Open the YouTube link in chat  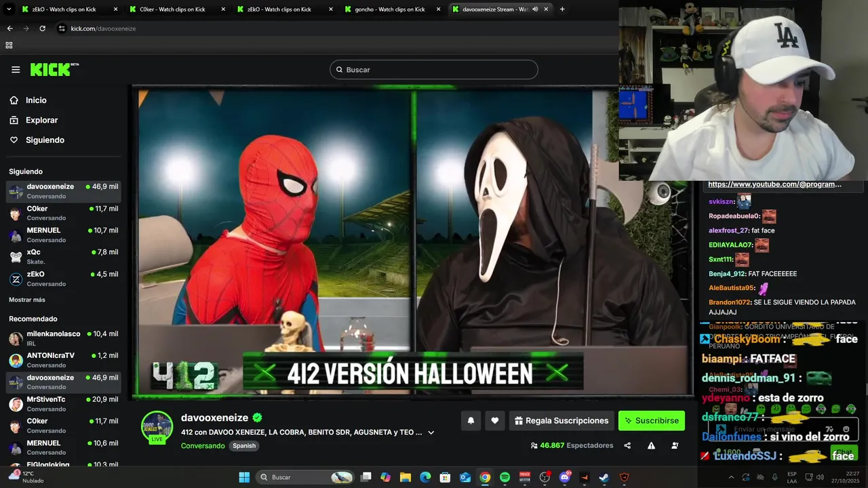pos(774,184)
